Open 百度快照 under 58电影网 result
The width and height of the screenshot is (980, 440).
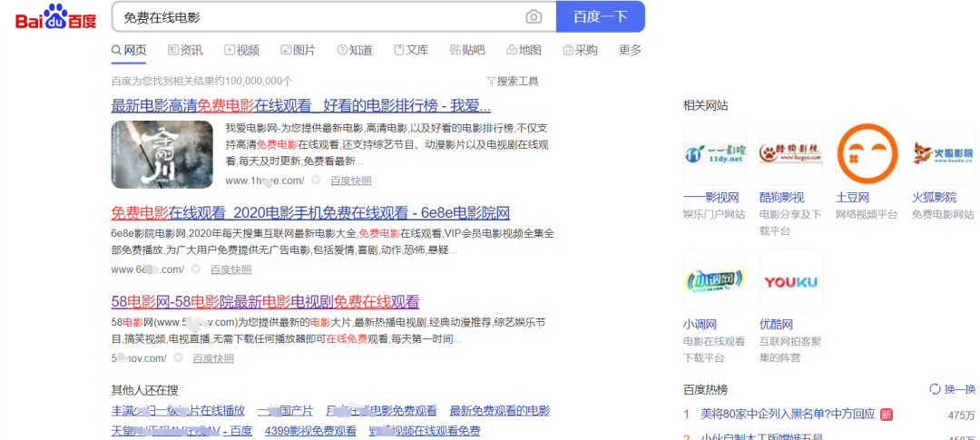(213, 358)
